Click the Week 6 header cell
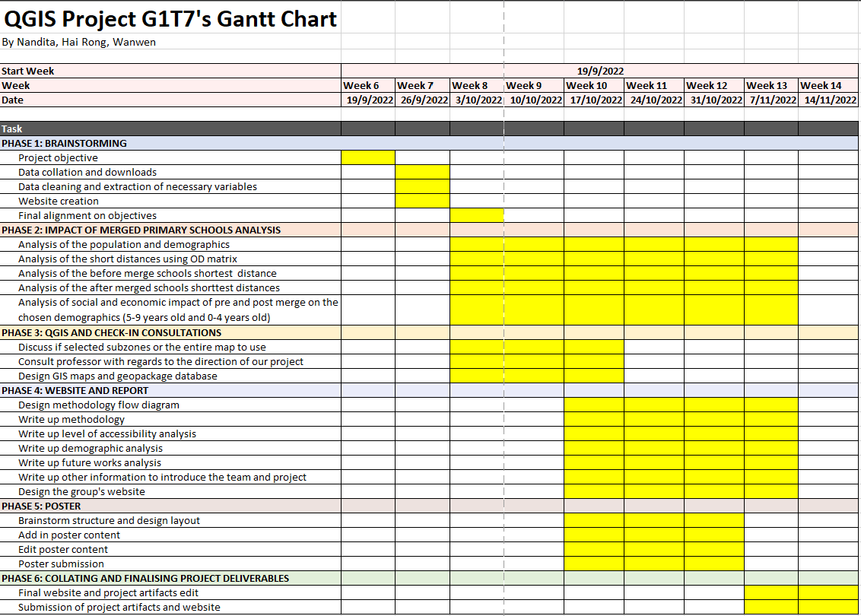Viewport: 861px width, 616px height. click(x=367, y=85)
